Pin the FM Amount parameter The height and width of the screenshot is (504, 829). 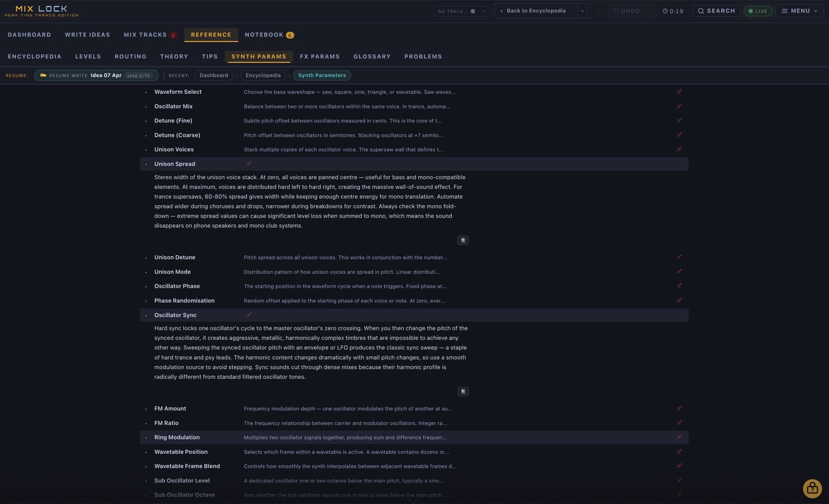click(679, 409)
